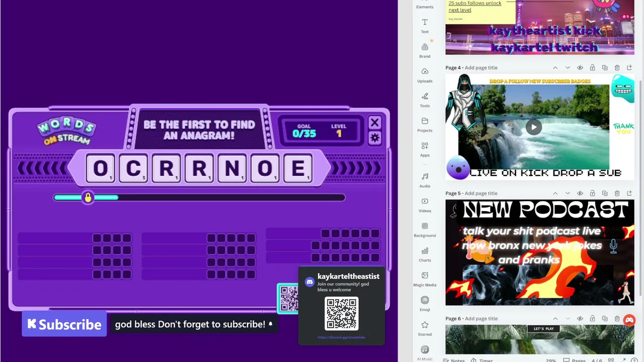Open the Text tool in sidebar
The width and height of the screenshot is (644, 362).
coord(425,26)
